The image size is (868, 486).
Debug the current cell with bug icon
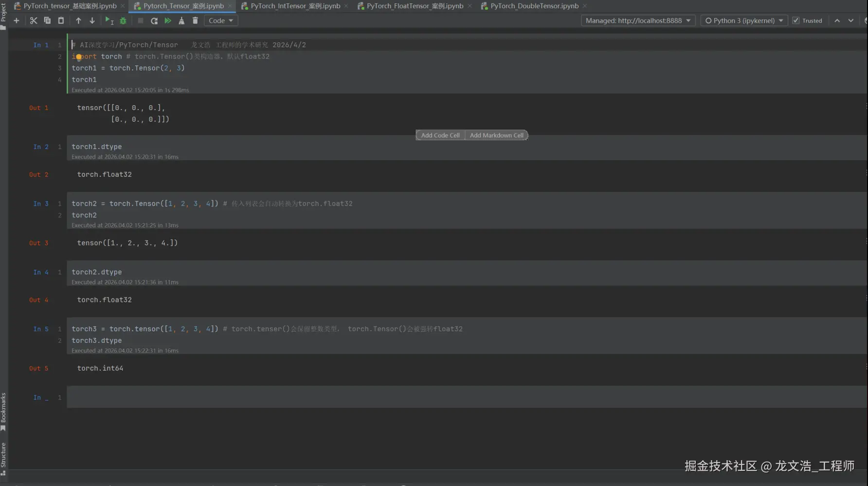(x=123, y=20)
